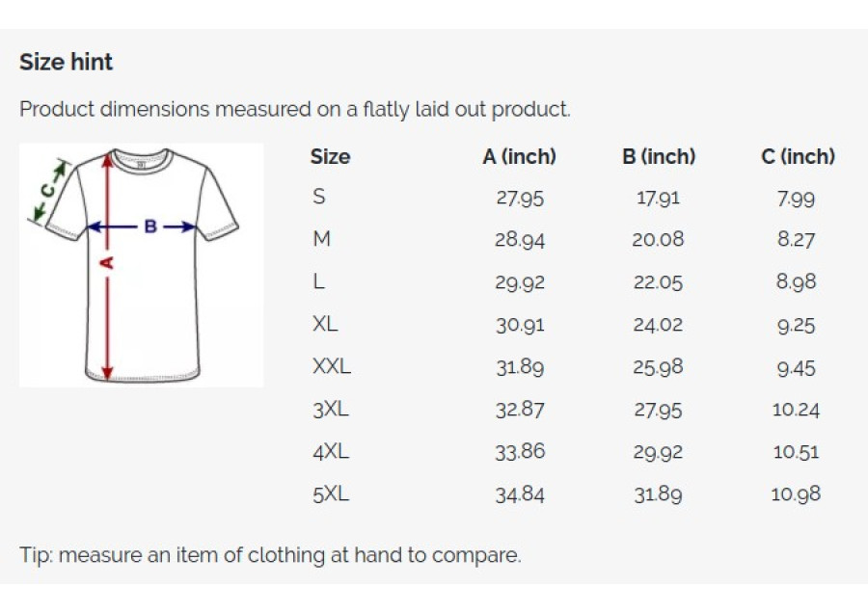Click the blue B width label on the shirt
868x613 pixels.
click(149, 227)
